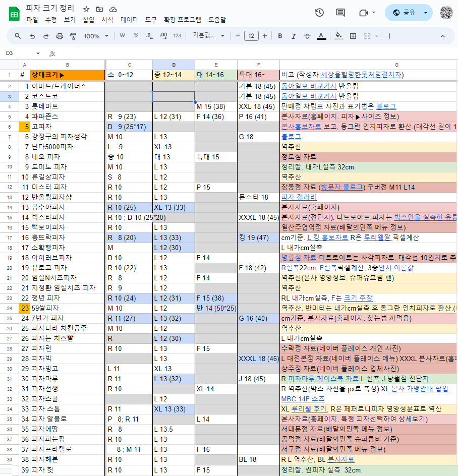This screenshot has width=458, height=476.
Task: Move document to folder icon
Action: (x=99, y=9)
